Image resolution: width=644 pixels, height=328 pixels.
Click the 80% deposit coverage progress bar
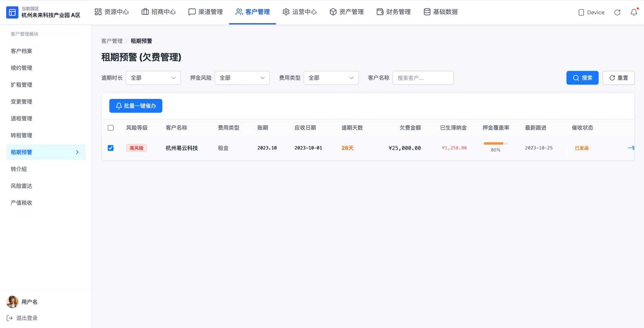tap(495, 143)
